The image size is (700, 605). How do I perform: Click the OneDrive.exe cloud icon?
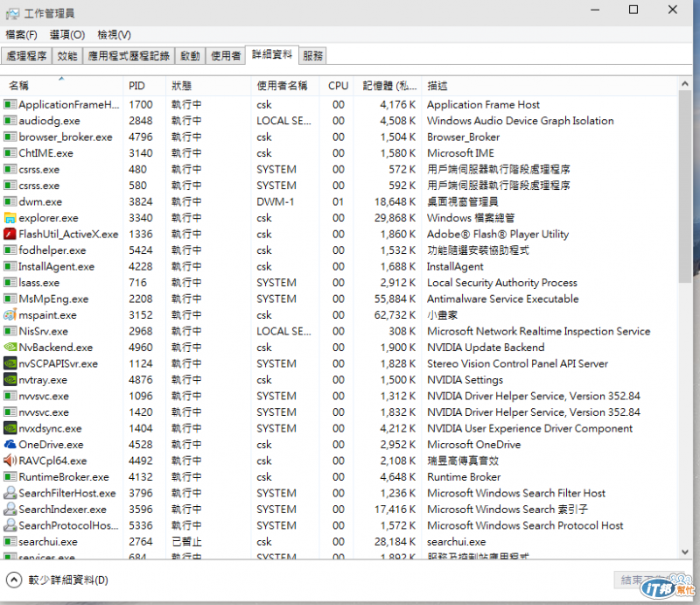coord(10,445)
